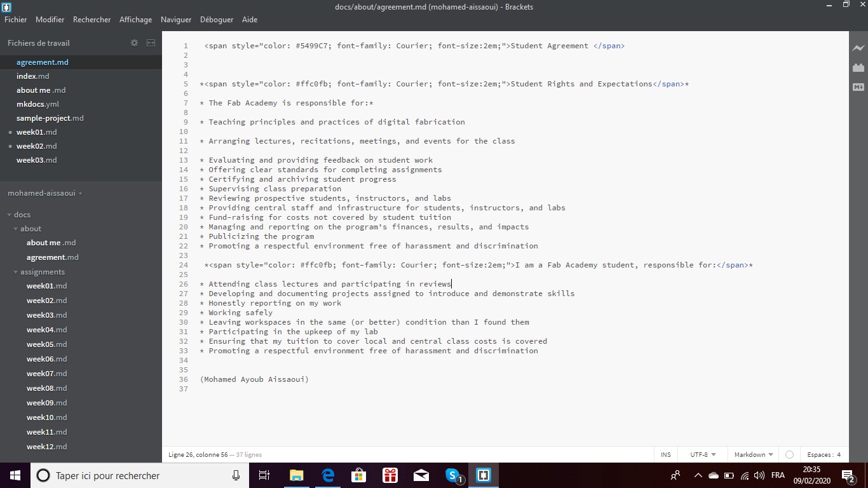Open File Explorer from taskbar
Screen dimensions: 868x488
(x=296, y=475)
